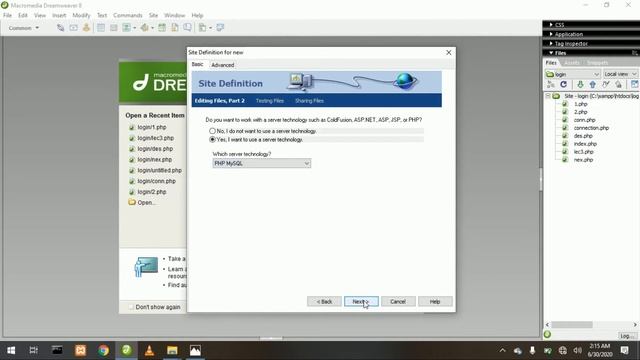Collapse the Site - login tree node

click(x=548, y=96)
